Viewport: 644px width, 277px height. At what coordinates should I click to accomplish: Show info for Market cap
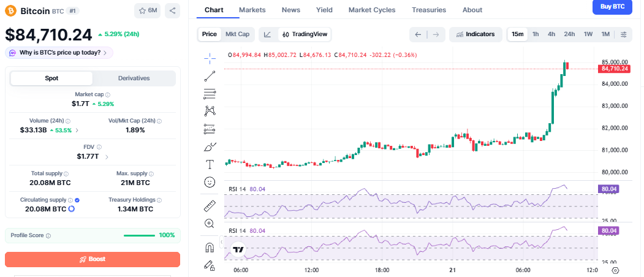pyautogui.click(x=108, y=94)
